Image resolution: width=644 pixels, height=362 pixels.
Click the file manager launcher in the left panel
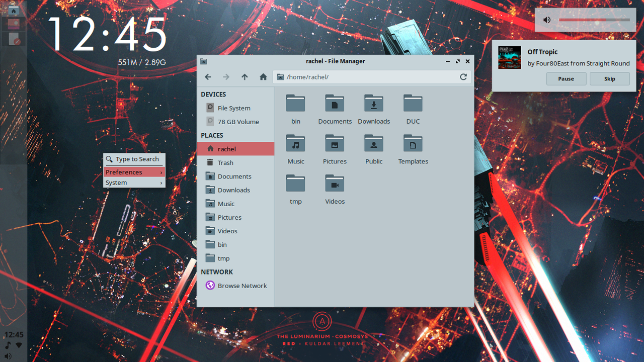click(14, 10)
